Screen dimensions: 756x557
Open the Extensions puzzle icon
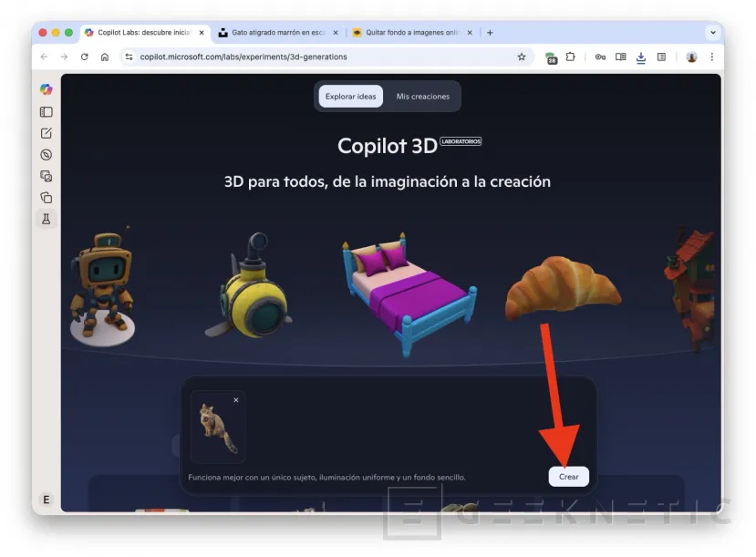click(x=570, y=57)
